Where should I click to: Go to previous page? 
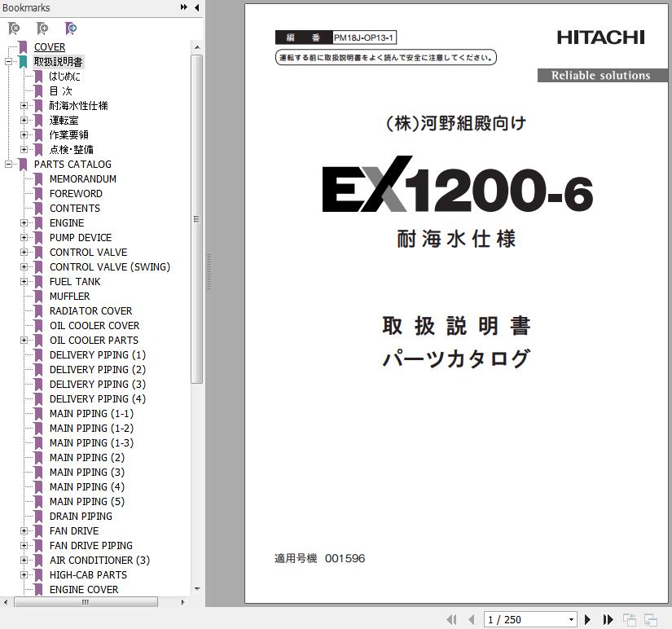[x=472, y=619]
